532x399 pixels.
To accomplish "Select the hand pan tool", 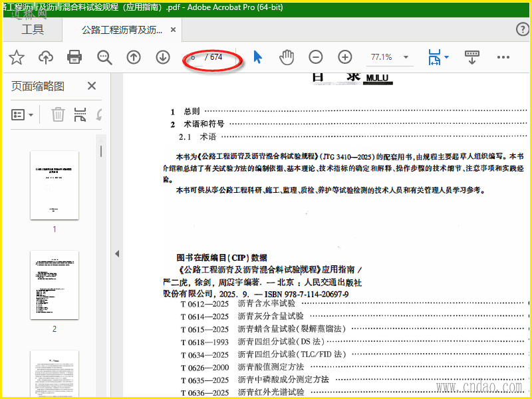I will coord(287,57).
